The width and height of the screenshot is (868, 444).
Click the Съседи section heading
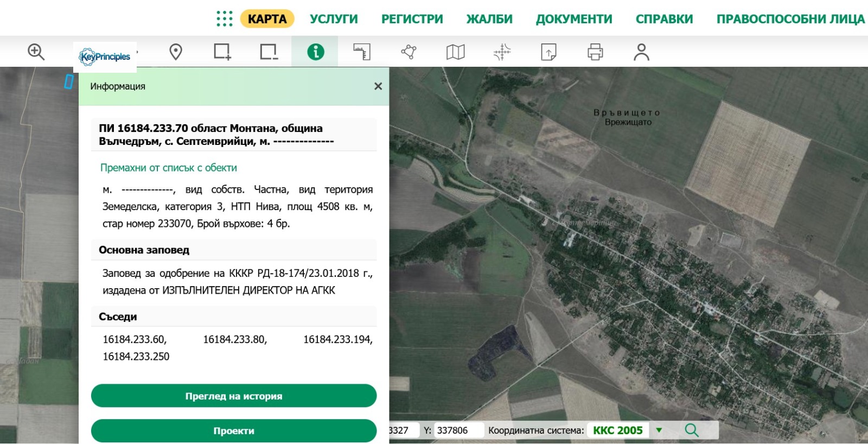tap(118, 316)
